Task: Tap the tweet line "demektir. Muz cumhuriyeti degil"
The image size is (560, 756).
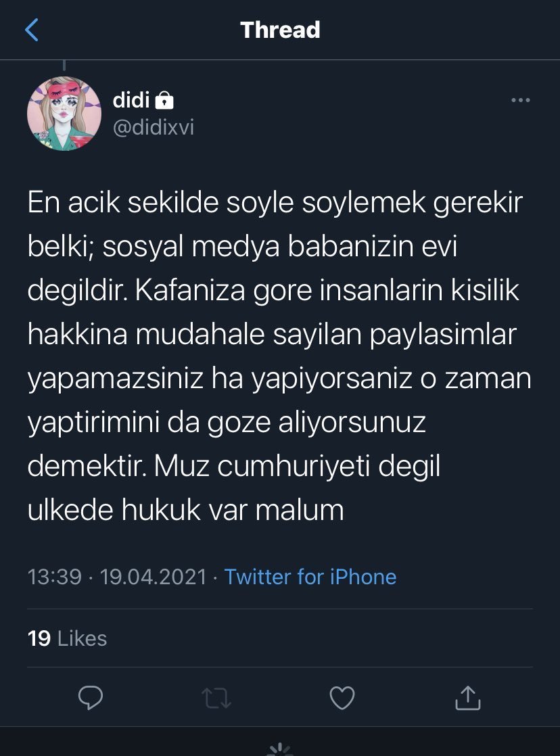Action: [234, 467]
